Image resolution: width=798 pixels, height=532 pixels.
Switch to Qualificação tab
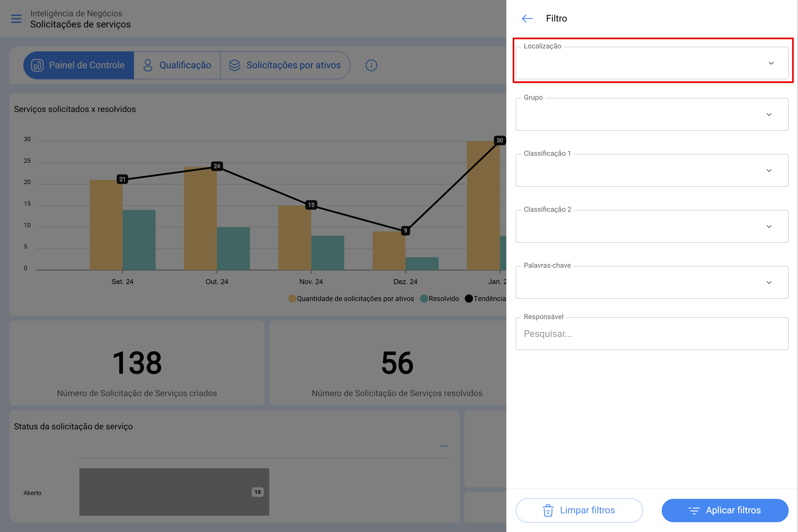coord(177,65)
